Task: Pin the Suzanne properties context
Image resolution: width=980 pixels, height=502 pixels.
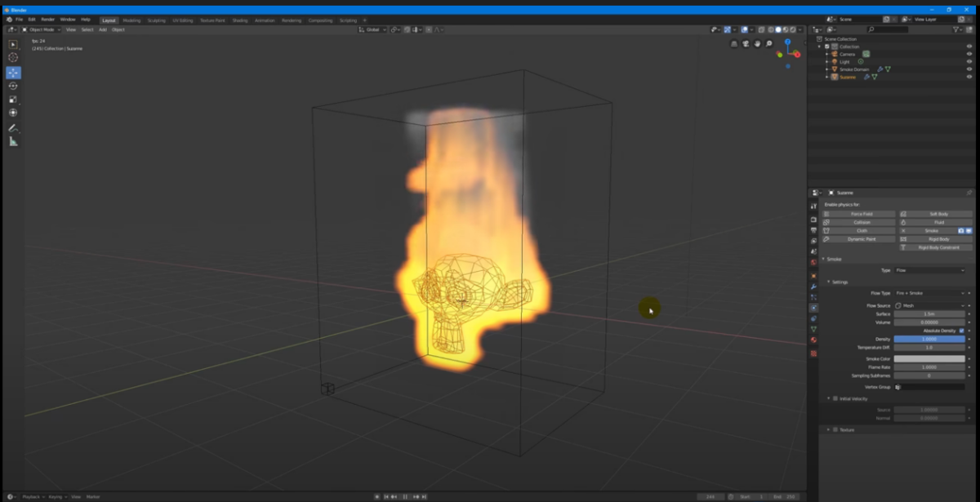Action: pyautogui.click(x=969, y=193)
